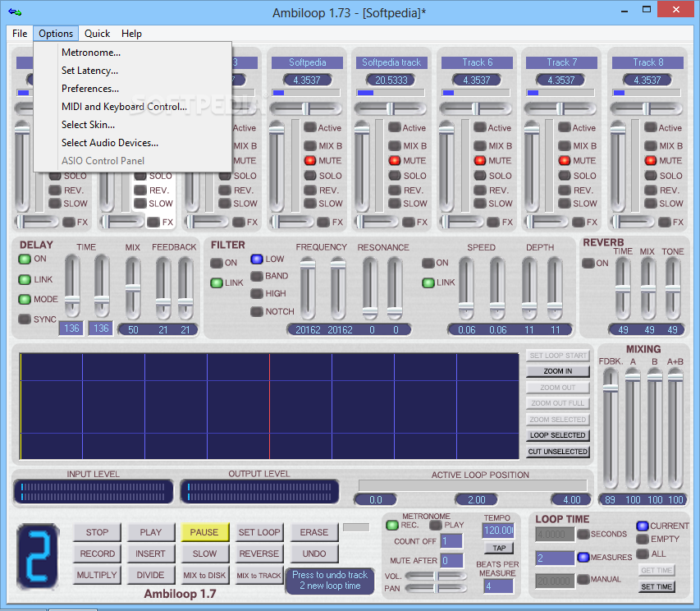Screen dimensions: 700x611
Task: Enable REV. on Track 7
Action: 565,191
